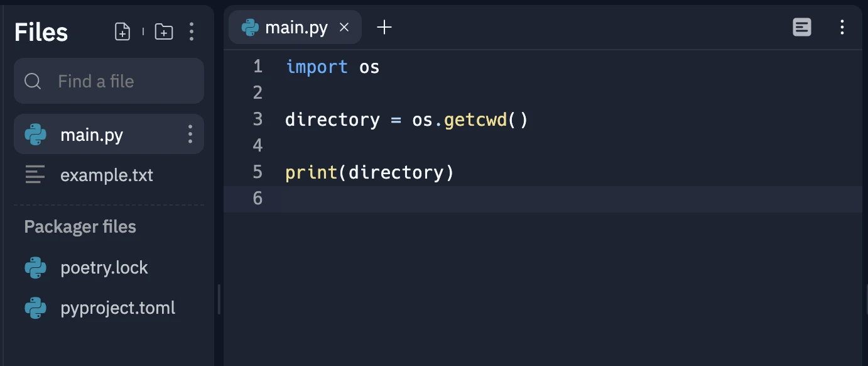The height and width of the screenshot is (366, 868).
Task: Open the editor's three-dot menu at top right
Action: point(842,27)
